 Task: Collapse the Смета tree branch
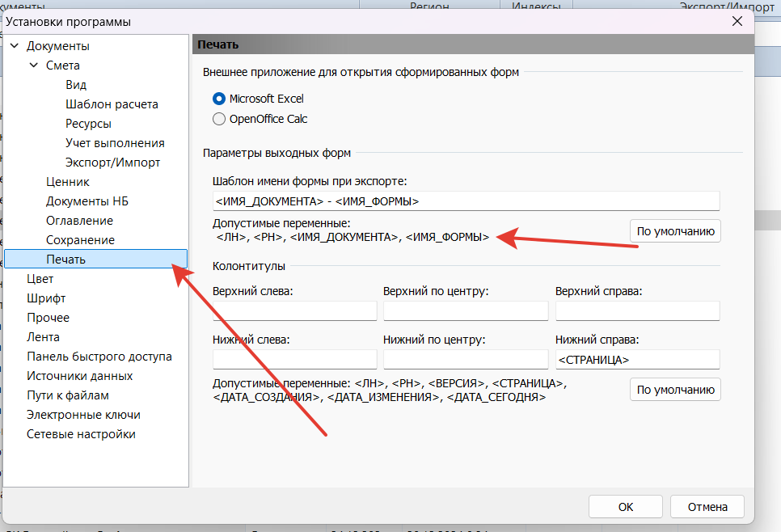[x=34, y=65]
